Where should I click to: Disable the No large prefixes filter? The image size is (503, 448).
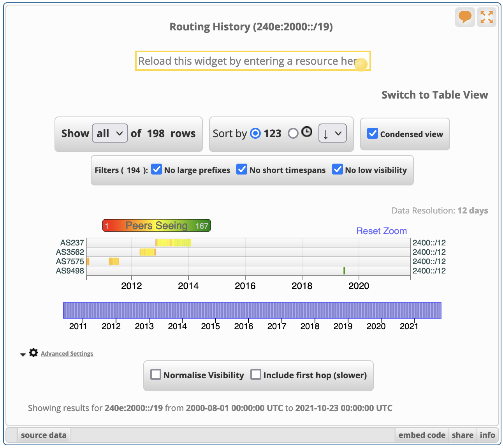coord(157,169)
